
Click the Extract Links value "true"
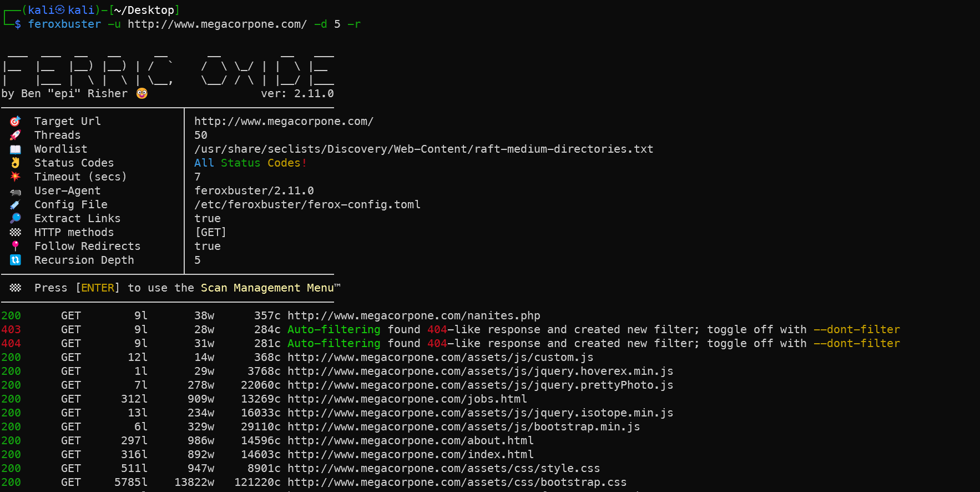tap(208, 218)
